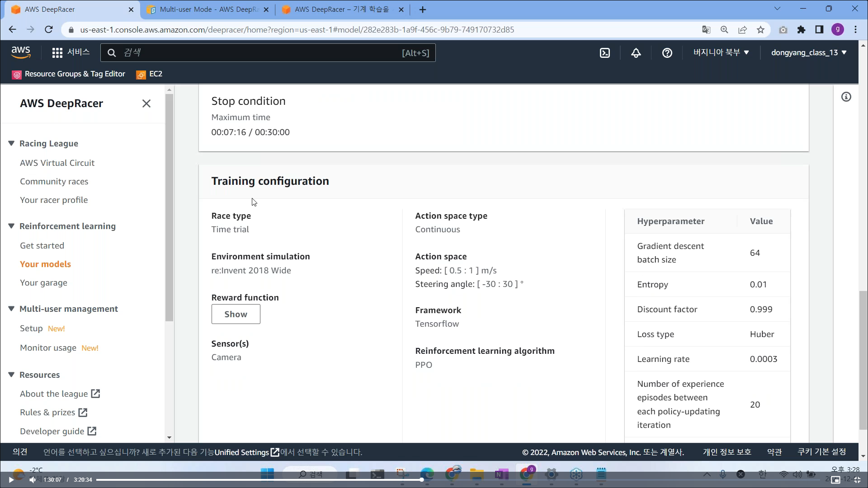The height and width of the screenshot is (488, 868).
Task: Bookmark this page with star icon
Action: pyautogui.click(x=760, y=30)
